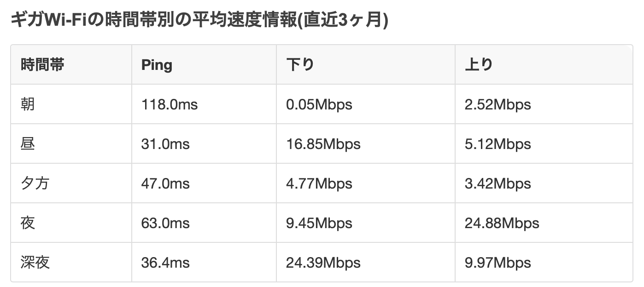Viewport: 644px width, 287px height.
Task: Click the 9.97Mbps upload value
Action: [x=498, y=263]
